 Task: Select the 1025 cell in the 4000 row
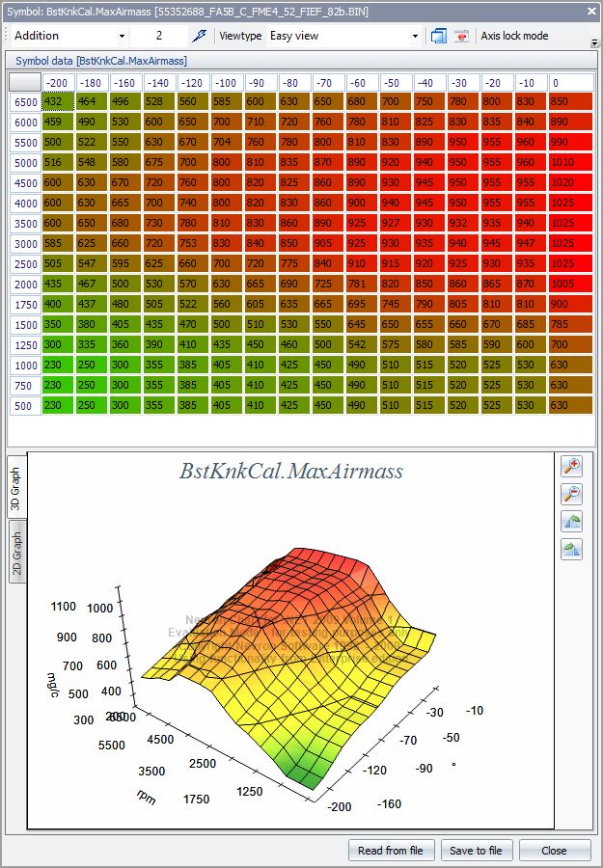coord(571,203)
